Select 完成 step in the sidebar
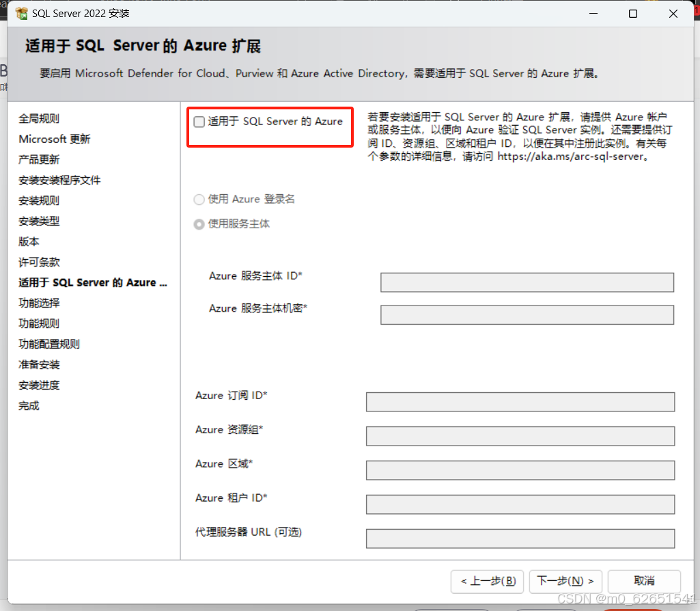The height and width of the screenshot is (611, 700). point(29,405)
